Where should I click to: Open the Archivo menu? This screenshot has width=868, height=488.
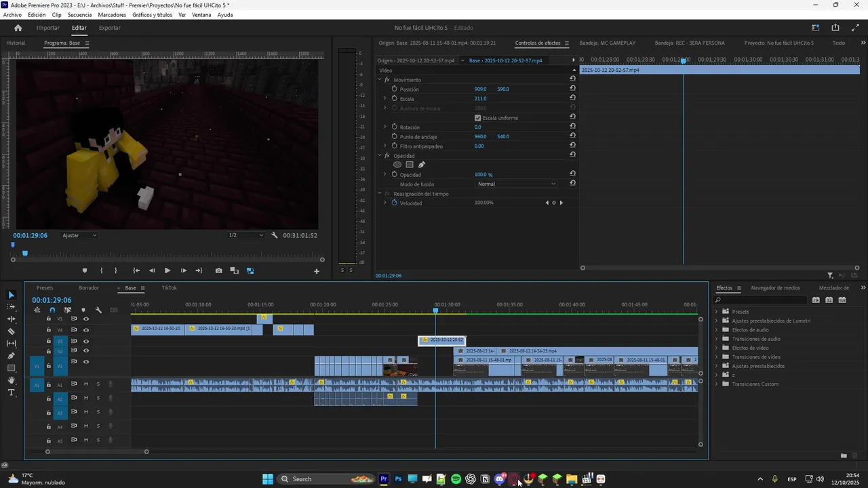[12, 15]
